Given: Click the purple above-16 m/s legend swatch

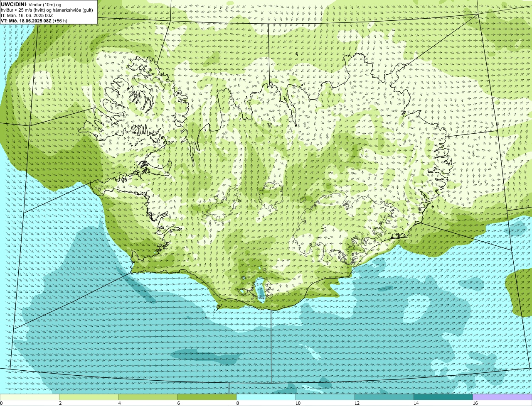Looking at the screenshot, I should click(x=502, y=397).
